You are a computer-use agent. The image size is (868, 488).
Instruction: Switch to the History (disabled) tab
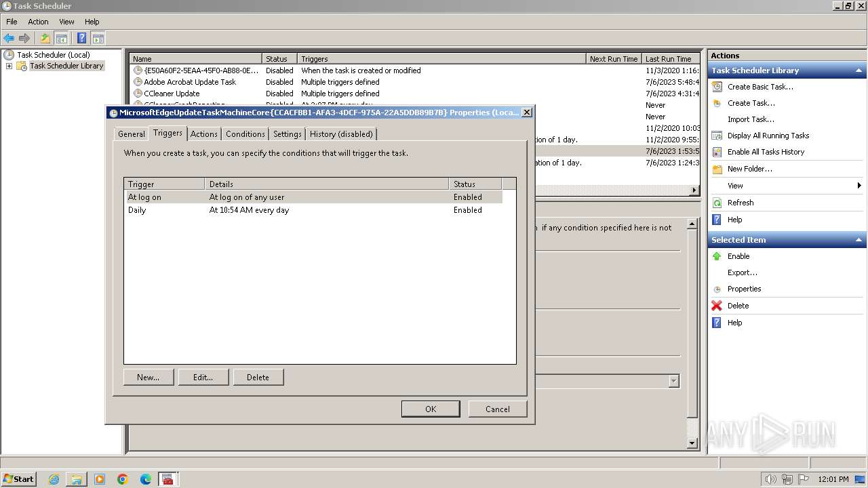[x=341, y=134]
